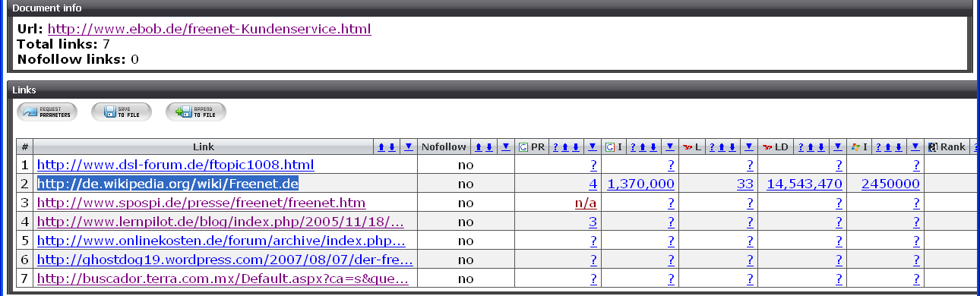Open the Yahoo L column filter dropdown
Screen dimensions: 980x296
click(748, 146)
